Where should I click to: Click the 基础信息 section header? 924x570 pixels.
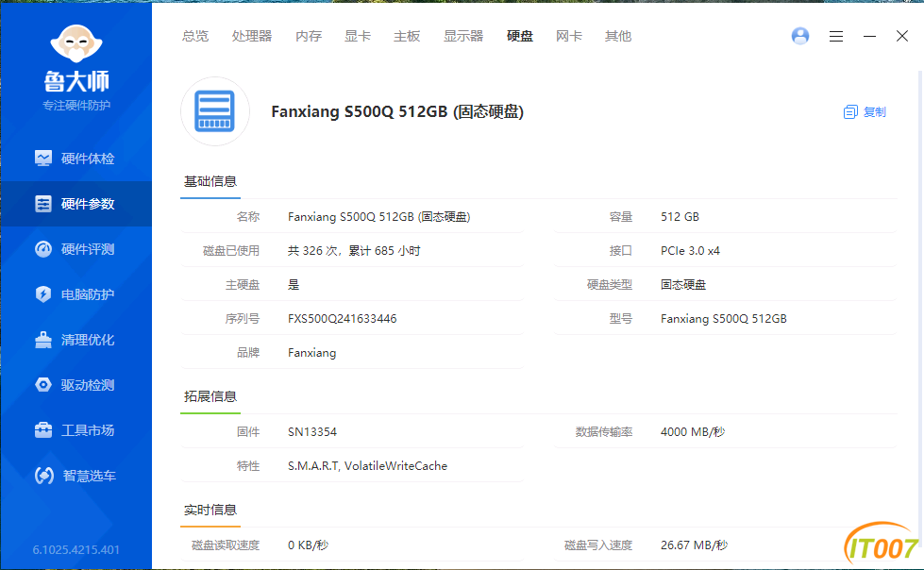pyautogui.click(x=210, y=181)
